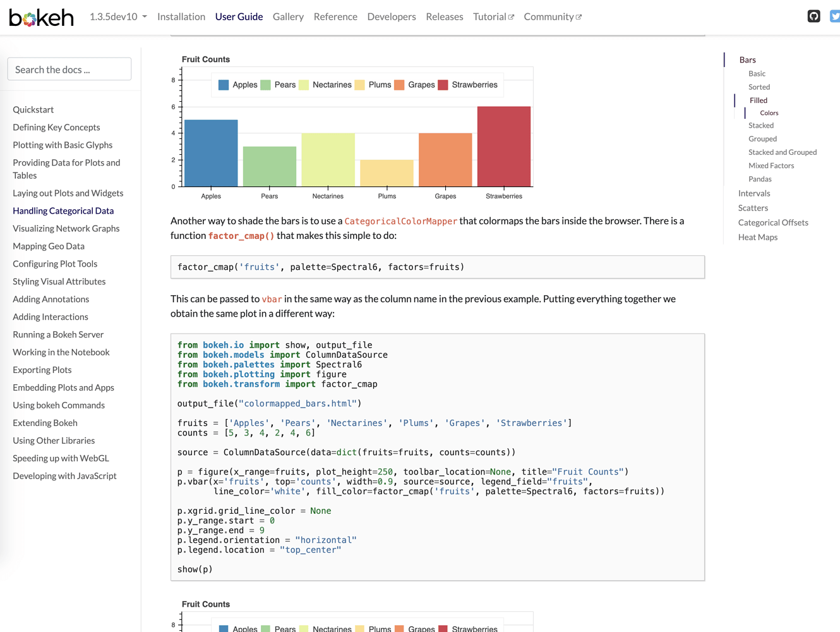Jump to "Colors" in the page contents

769,112
